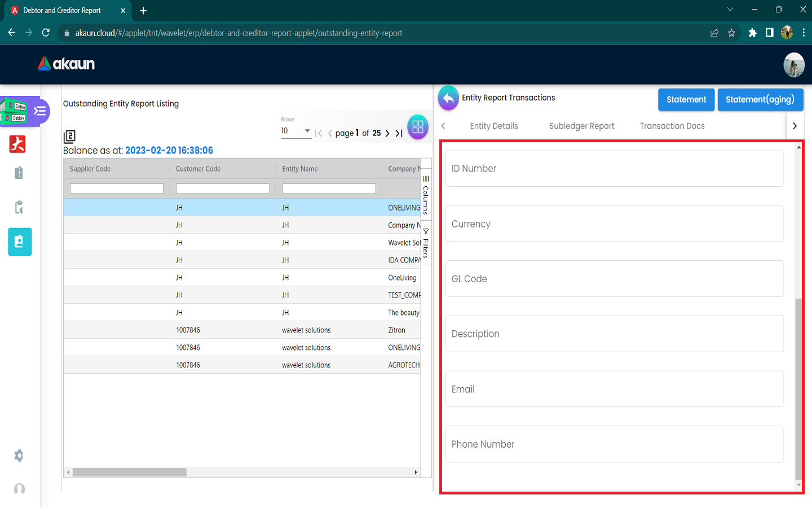Click the purple back arrow icon
Screen dimensions: 812x508
(x=448, y=98)
